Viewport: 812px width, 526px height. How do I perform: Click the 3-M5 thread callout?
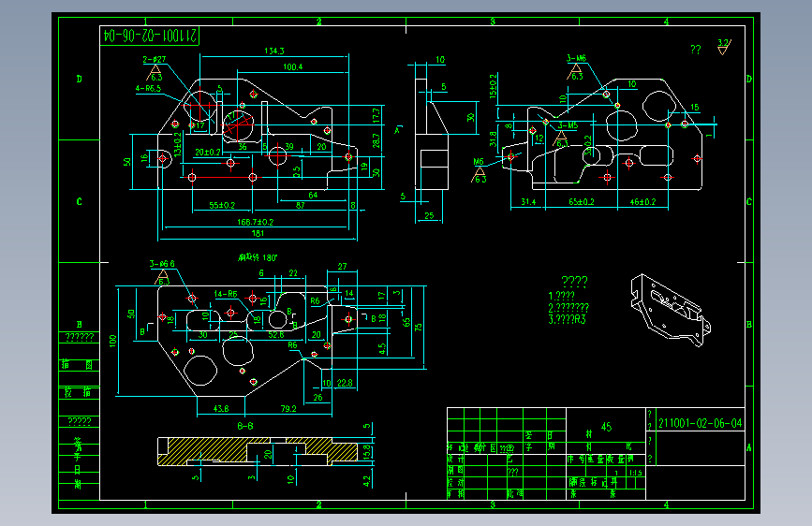[x=568, y=125]
